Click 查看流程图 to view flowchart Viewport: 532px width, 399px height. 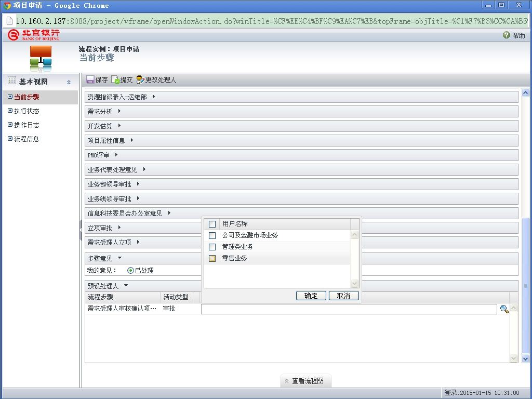tap(305, 381)
